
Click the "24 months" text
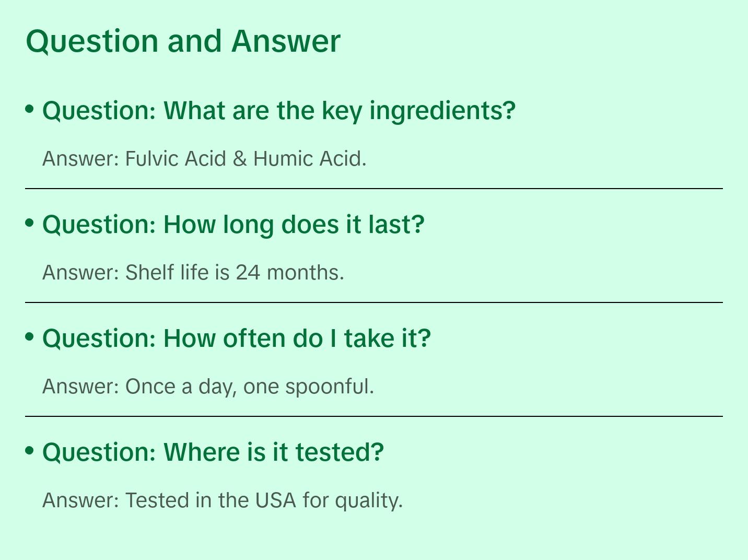click(x=289, y=273)
